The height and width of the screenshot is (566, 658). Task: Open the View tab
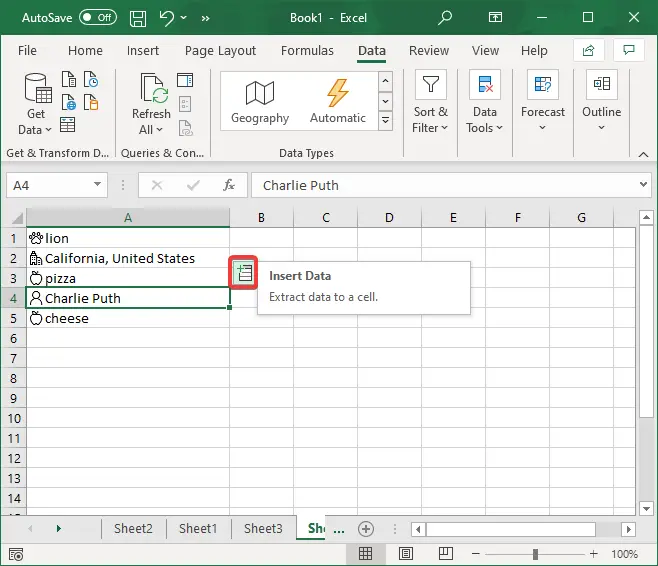click(x=485, y=51)
